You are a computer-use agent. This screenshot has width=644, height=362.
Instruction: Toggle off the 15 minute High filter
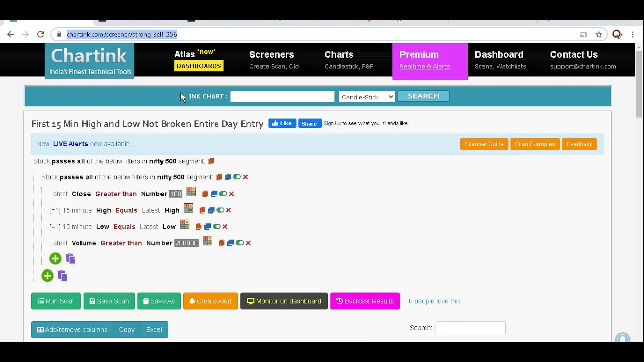point(220,210)
